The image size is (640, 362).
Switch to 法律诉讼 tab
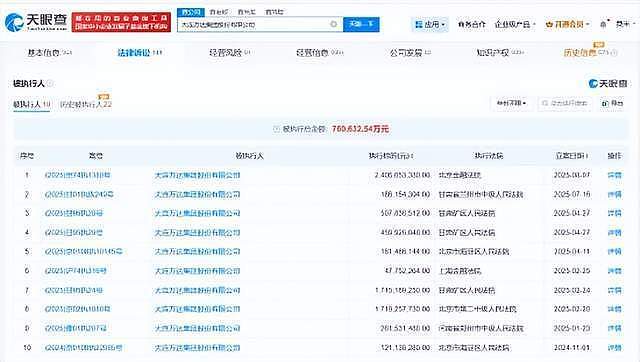[x=140, y=53]
